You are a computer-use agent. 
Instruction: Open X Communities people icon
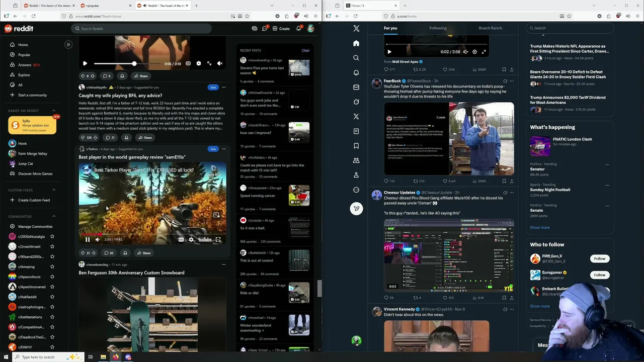[356, 160]
